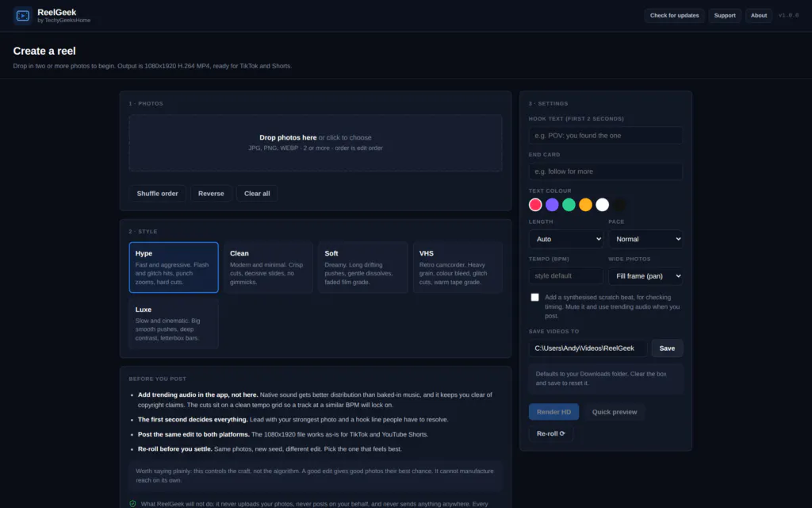The width and height of the screenshot is (812, 508).
Task: Open the About dialog
Action: [x=759, y=16]
